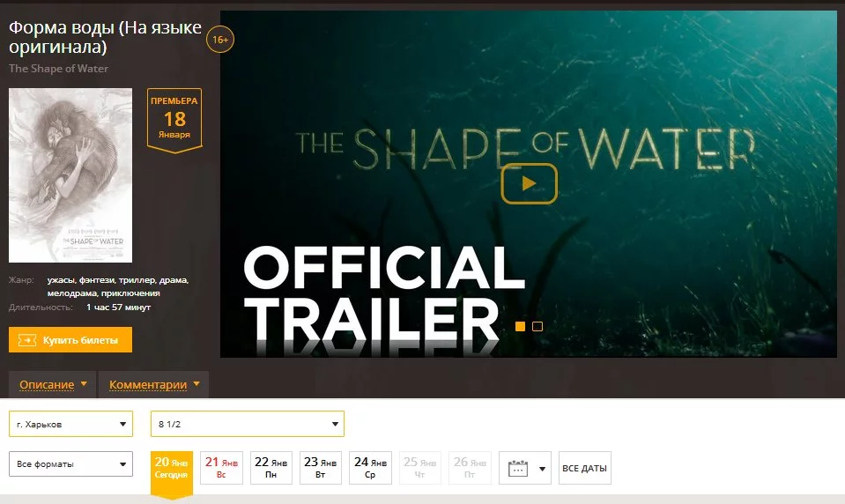Expand the arrow next to Комментарии

(x=196, y=384)
